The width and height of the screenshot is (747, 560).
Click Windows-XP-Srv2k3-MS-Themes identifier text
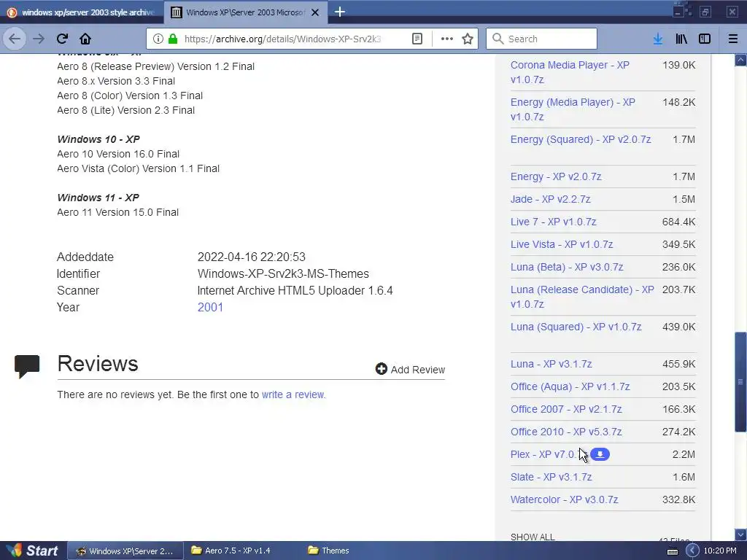(283, 274)
